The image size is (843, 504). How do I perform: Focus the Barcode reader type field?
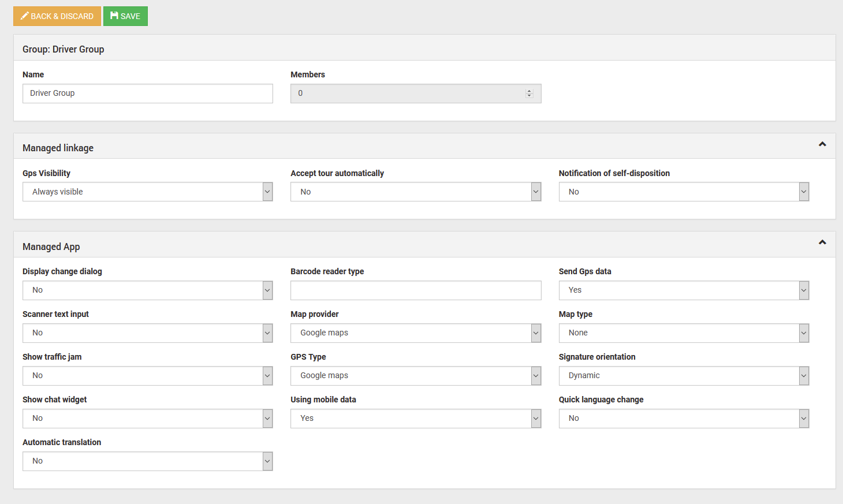(415, 290)
